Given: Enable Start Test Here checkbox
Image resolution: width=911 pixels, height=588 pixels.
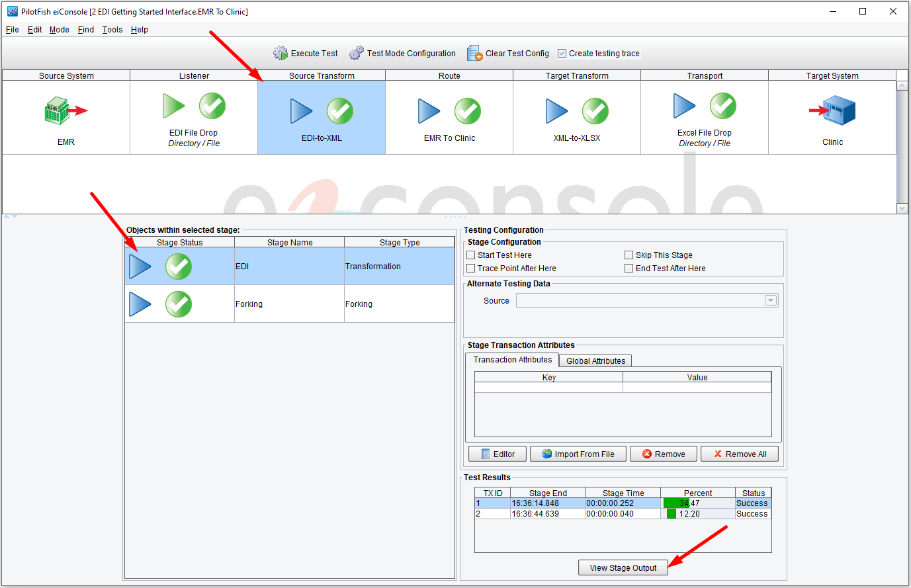Looking at the screenshot, I should [x=471, y=255].
